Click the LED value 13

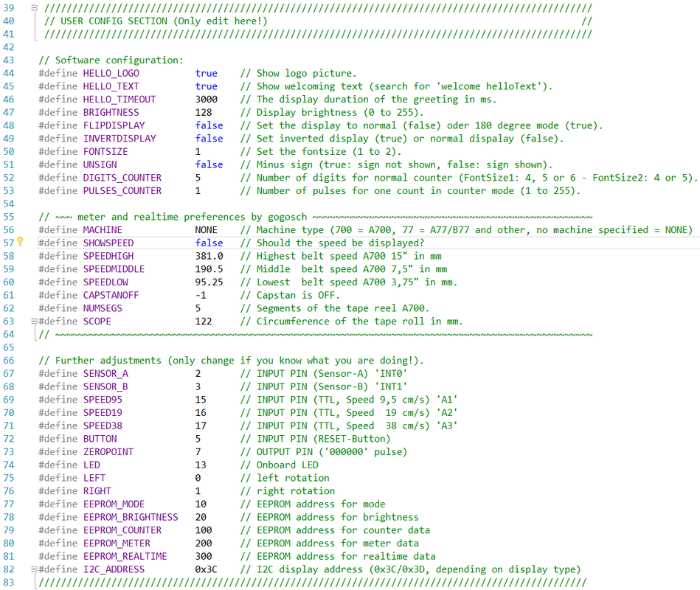coord(201,465)
